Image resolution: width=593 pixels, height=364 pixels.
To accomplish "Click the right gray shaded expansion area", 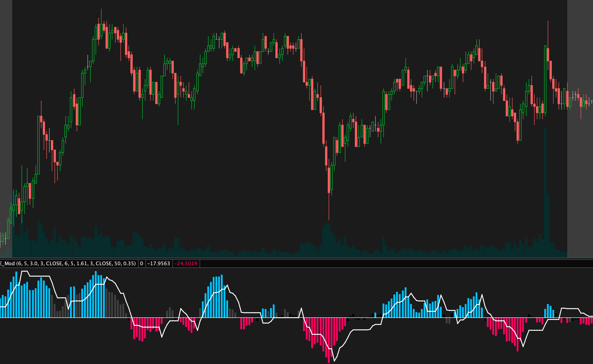I will pos(580,48).
